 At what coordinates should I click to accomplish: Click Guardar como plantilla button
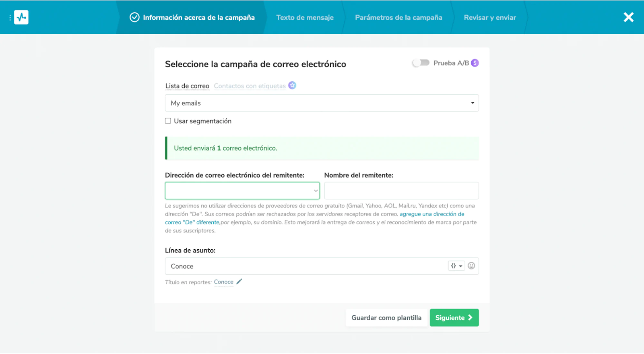tap(386, 318)
